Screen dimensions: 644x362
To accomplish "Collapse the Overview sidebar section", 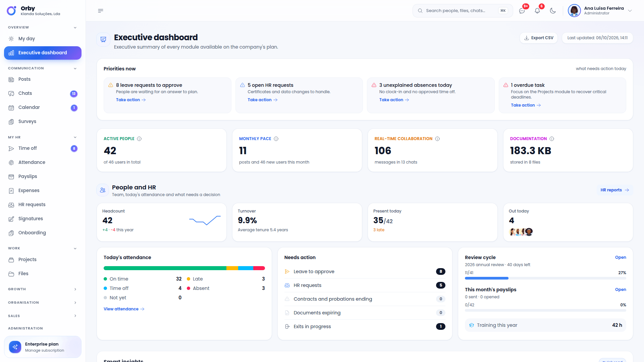I will [x=75, y=27].
